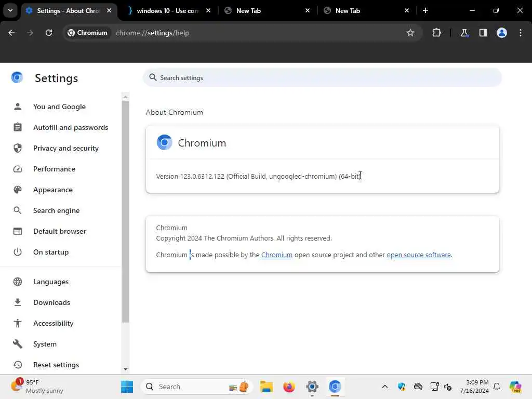This screenshot has width=532, height=399.
Task: Open Search engine settings
Action: 56,210
